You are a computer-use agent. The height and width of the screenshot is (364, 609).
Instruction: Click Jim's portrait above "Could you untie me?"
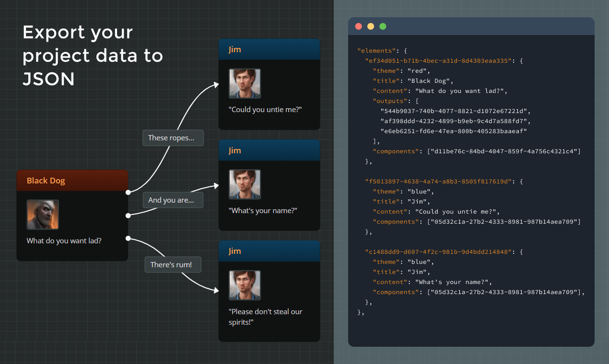[245, 84]
